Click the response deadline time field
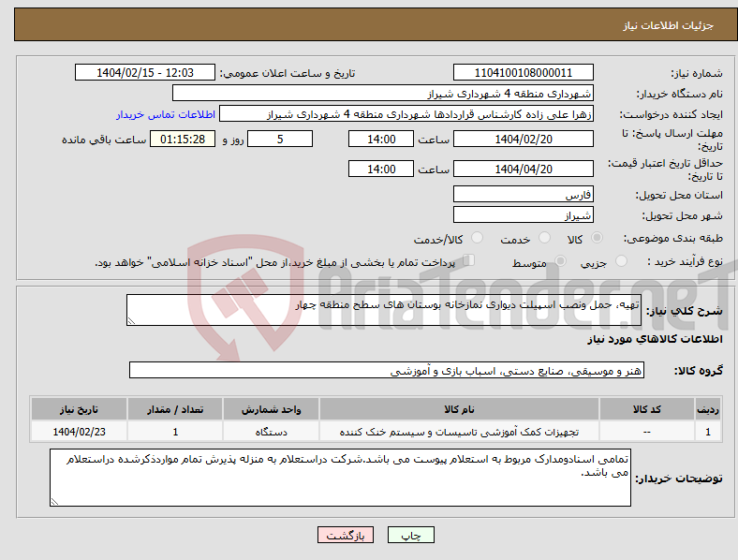The height and width of the screenshot is (560, 738). (x=381, y=140)
